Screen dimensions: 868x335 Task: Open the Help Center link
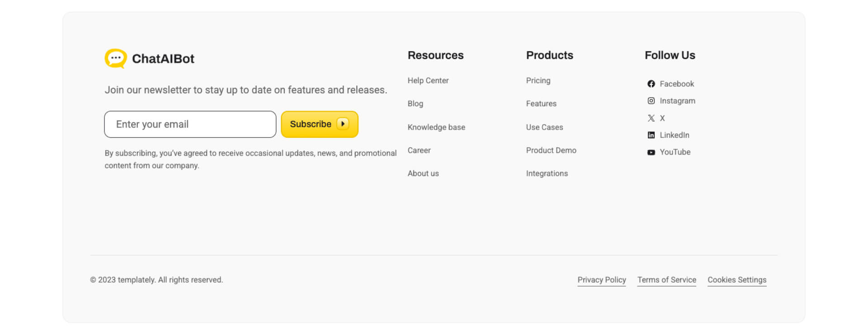[x=428, y=80]
